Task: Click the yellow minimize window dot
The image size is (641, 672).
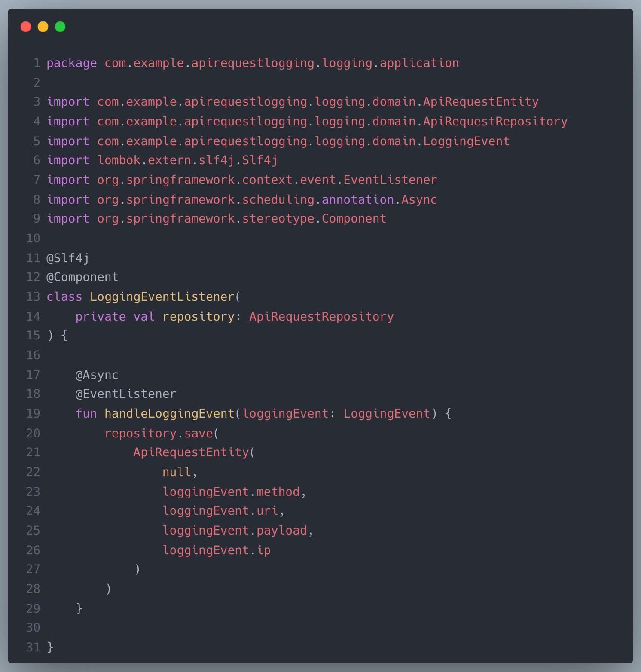Action: point(43,27)
